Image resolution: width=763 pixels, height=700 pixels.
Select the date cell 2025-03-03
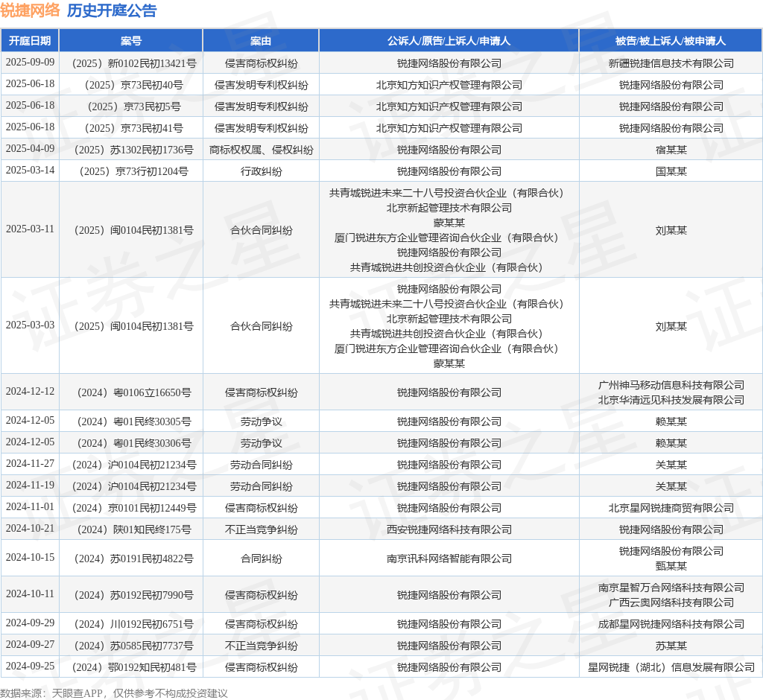click(30, 325)
